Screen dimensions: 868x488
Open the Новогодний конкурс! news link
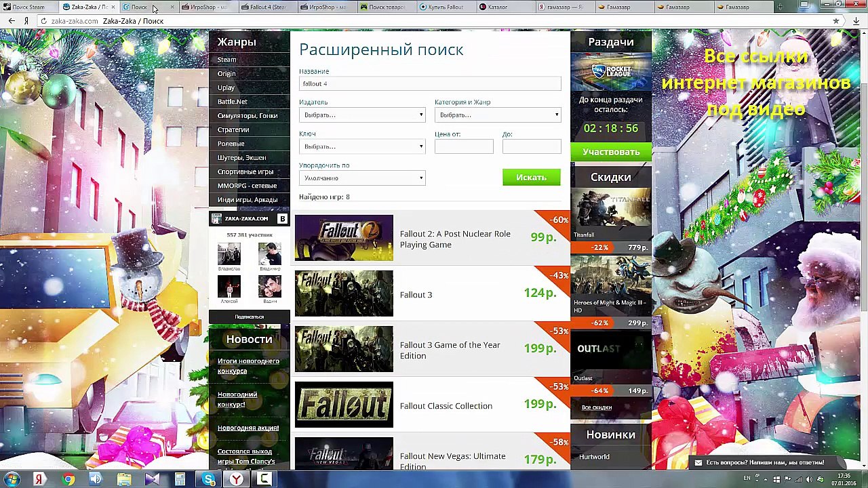[237, 399]
